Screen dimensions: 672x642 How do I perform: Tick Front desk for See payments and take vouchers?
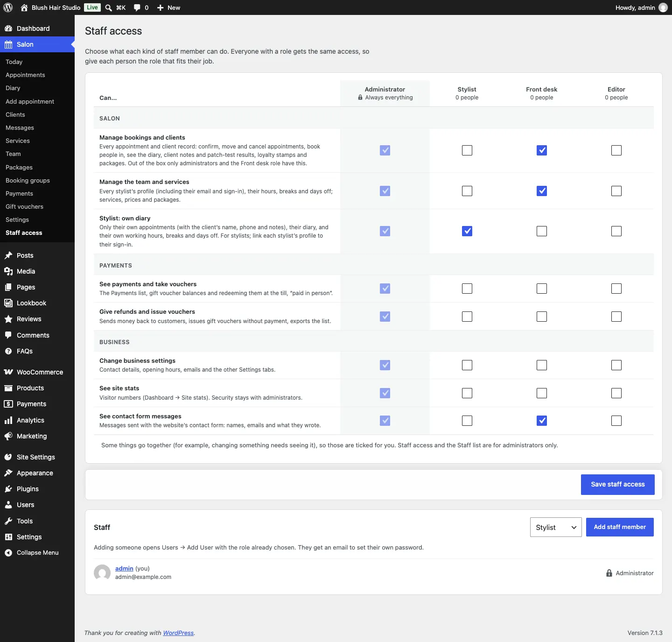542,289
